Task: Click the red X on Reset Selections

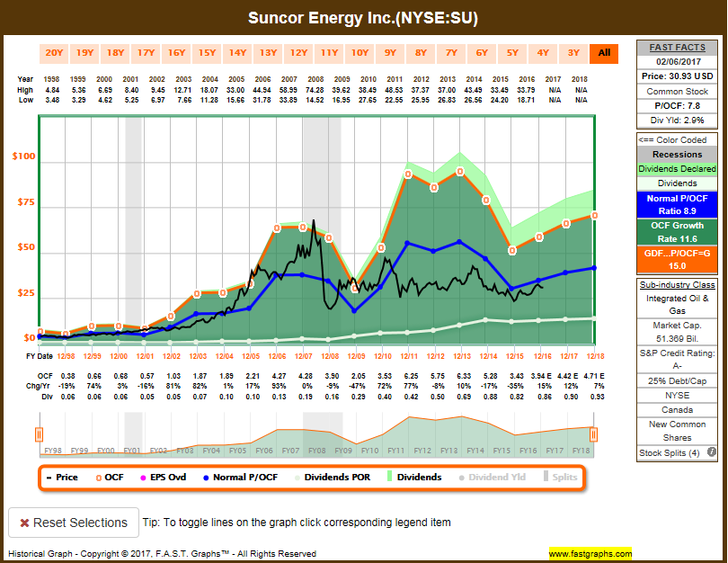Action: (x=25, y=523)
